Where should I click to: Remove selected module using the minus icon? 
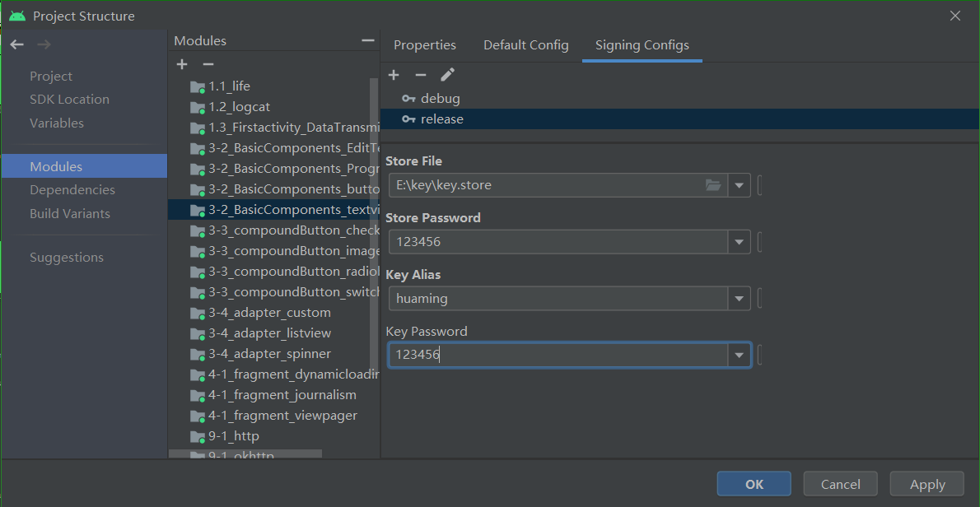coord(208,64)
